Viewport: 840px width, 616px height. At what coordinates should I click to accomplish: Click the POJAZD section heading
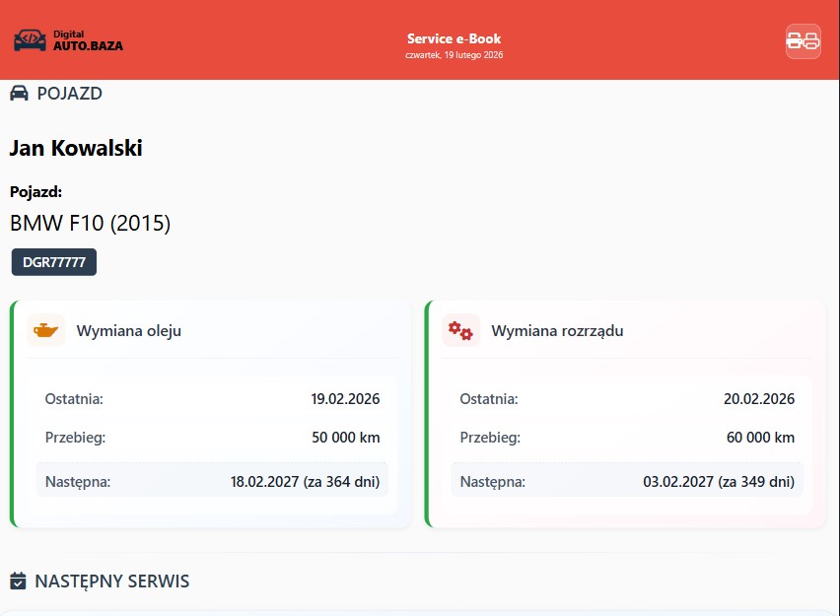point(68,93)
